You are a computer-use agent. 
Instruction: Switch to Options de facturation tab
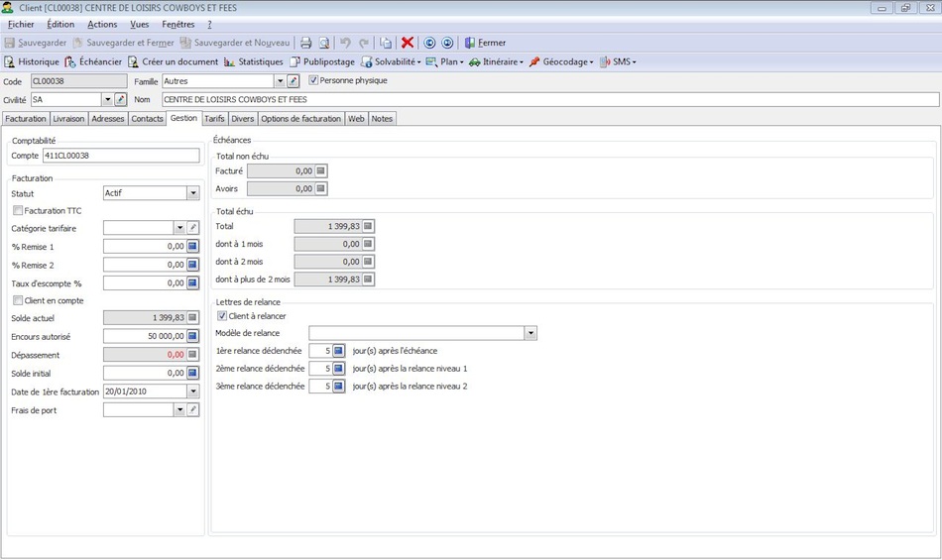pyautogui.click(x=301, y=119)
